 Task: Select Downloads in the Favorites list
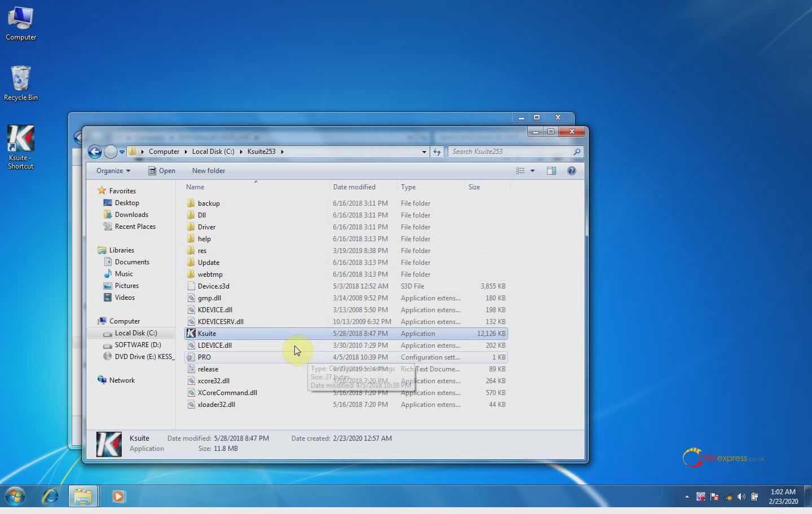[131, 215]
